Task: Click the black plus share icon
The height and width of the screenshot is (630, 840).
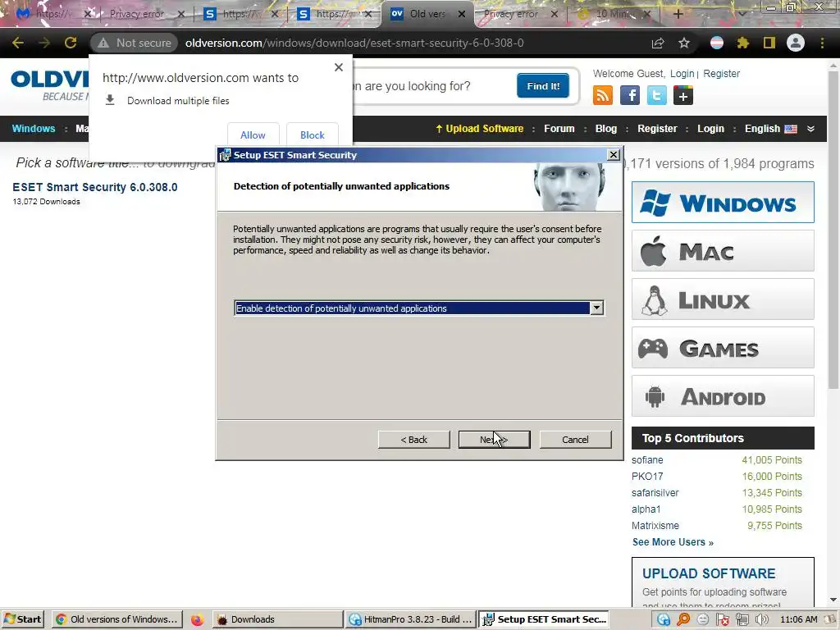Action: tap(683, 96)
